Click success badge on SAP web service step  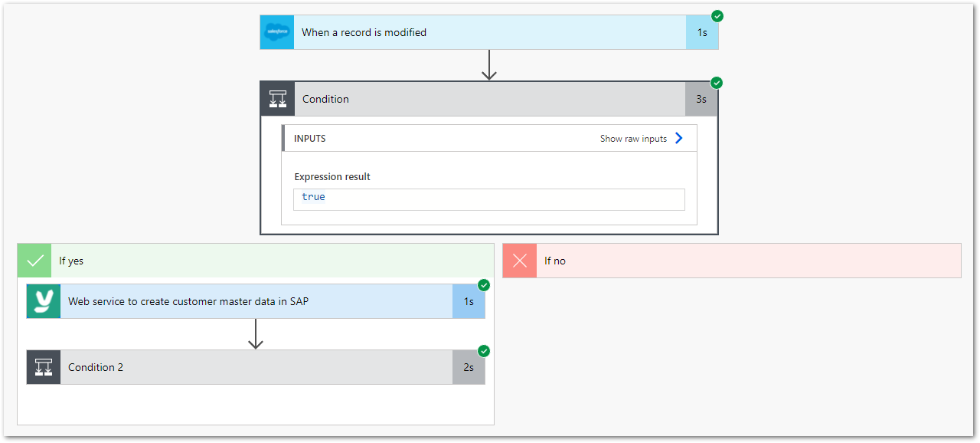tap(484, 285)
